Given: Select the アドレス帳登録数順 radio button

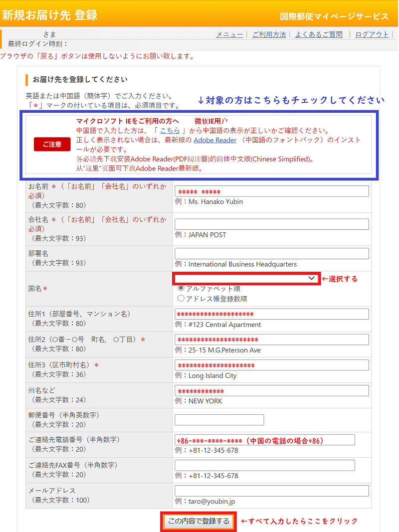Looking at the screenshot, I should coord(181,299).
